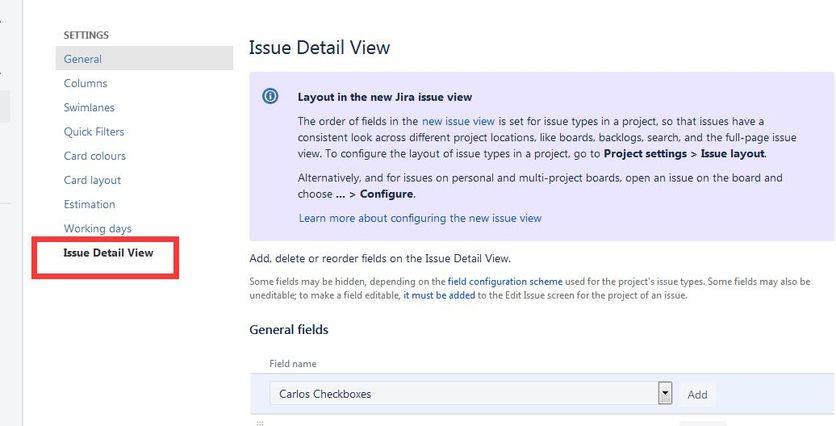
Task: Open Columns settings
Action: click(85, 83)
